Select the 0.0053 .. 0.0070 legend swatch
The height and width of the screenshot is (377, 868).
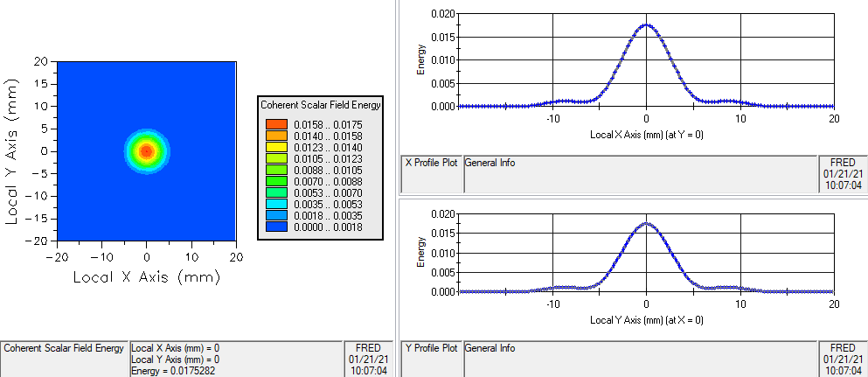[276, 192]
